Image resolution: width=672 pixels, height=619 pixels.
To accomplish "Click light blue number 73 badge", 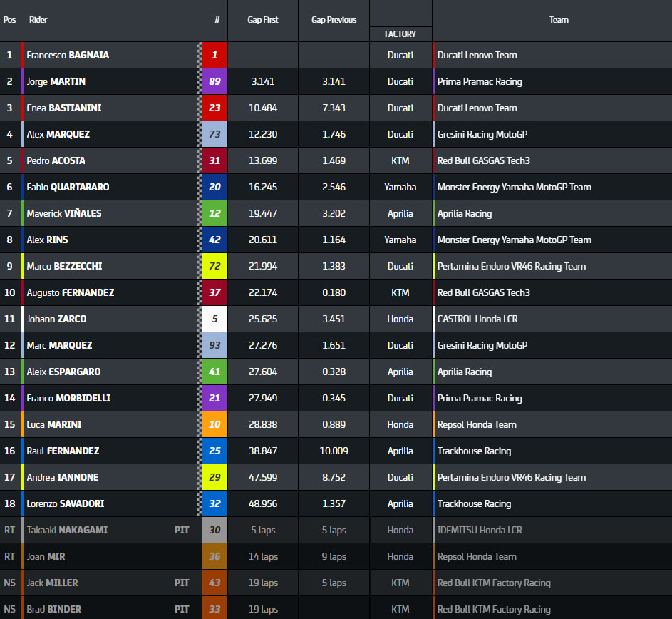I will (214, 134).
